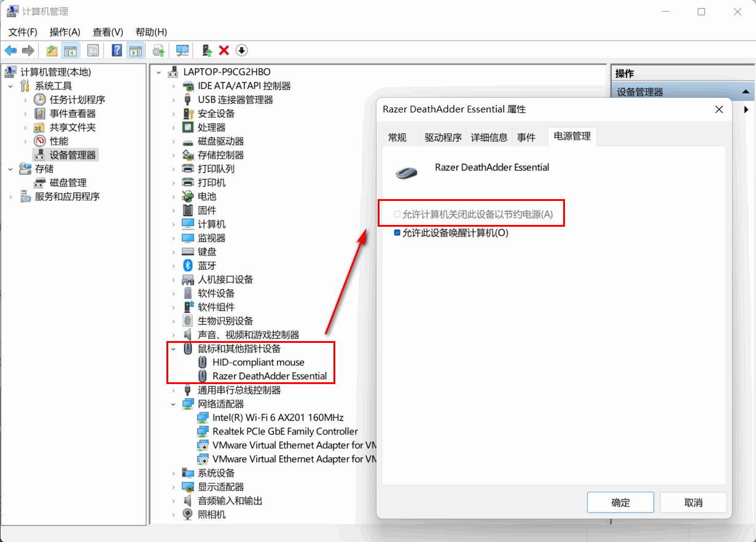Toggle 允许计算机关闭此设备以节约电源 checkbox
Image resolution: width=756 pixels, height=542 pixels.
397,214
